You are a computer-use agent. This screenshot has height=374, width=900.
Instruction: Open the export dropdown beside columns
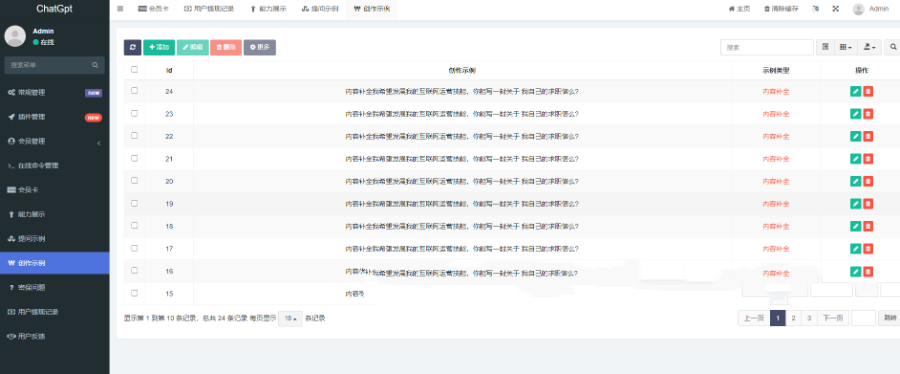pyautogui.click(x=870, y=47)
